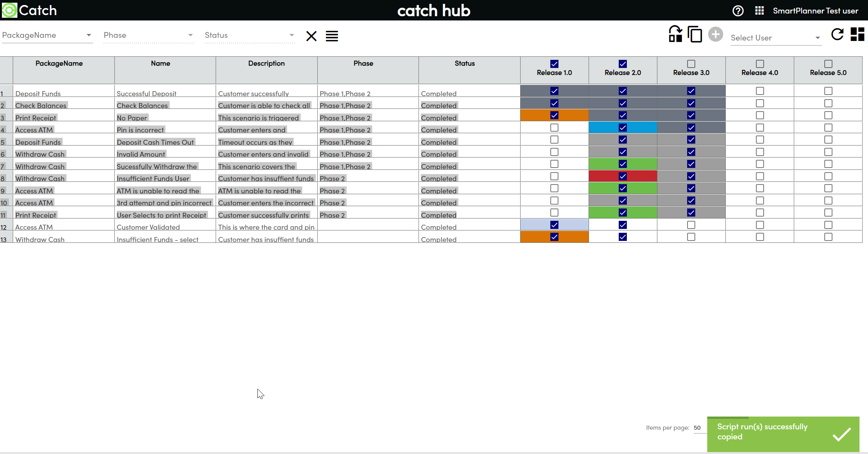This screenshot has width=868, height=454.
Task: Check Release 4.0 for row 1
Action: tap(759, 91)
